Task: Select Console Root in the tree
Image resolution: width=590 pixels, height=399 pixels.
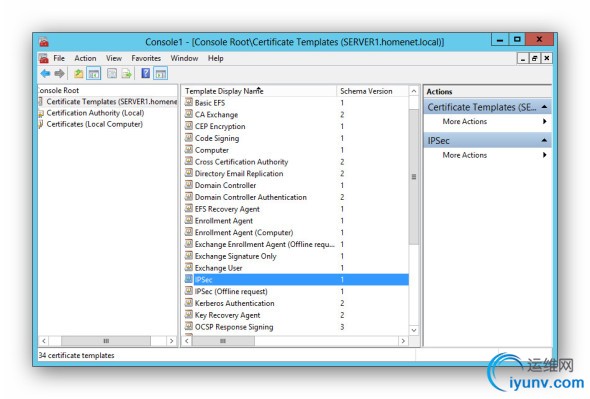Action: click(59, 90)
